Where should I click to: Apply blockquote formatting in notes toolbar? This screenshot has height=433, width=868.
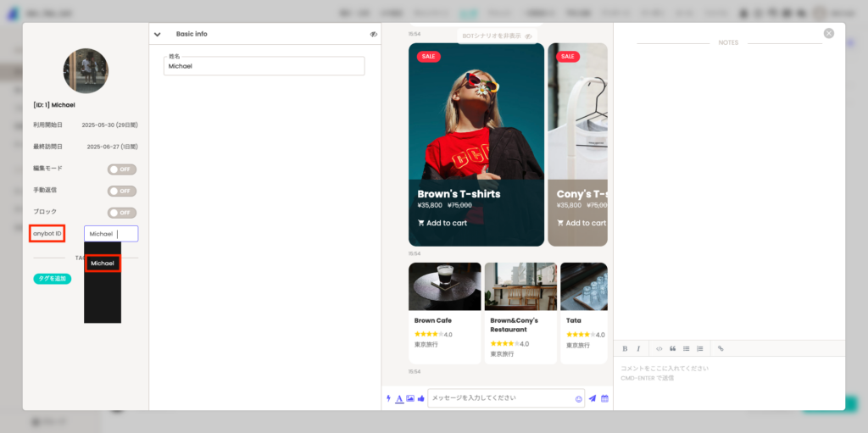(x=672, y=349)
